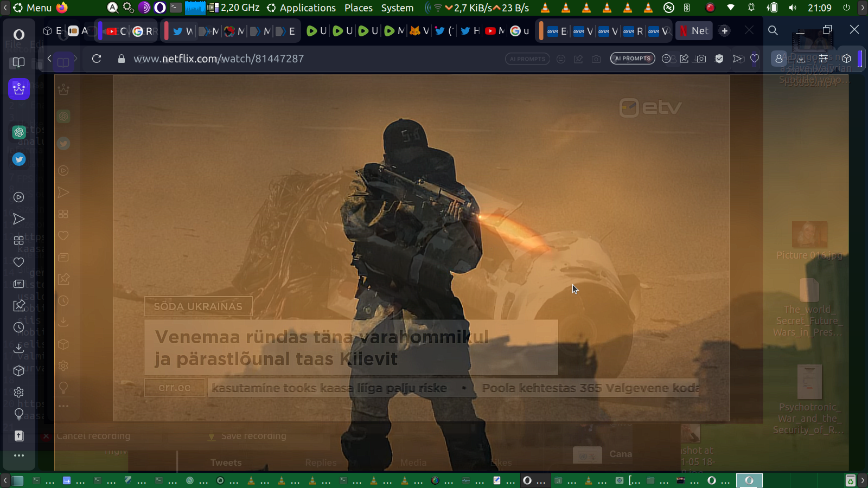View site security info via the lock icon
The image size is (868, 488).
(122, 59)
